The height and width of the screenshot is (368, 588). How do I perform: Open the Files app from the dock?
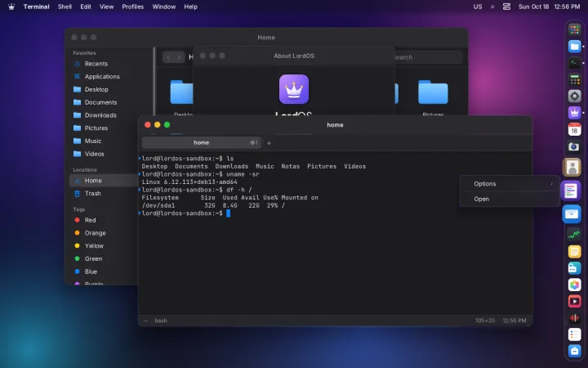[574, 47]
